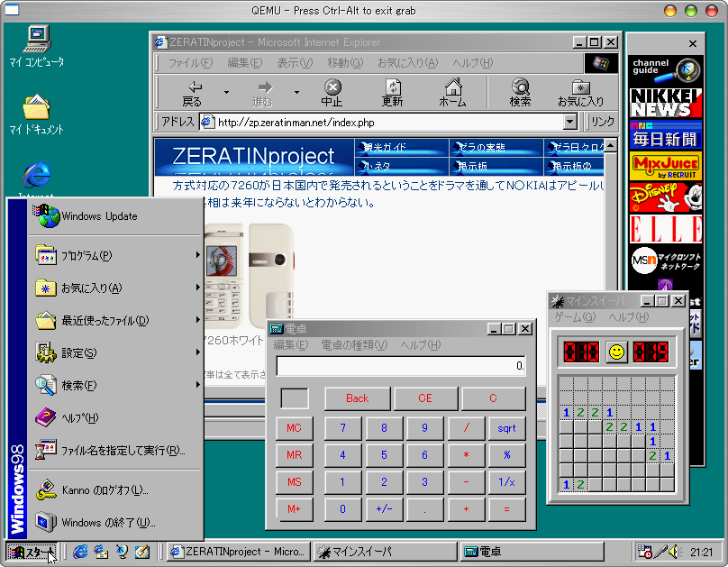Click the Nokia 7260 phone image

(x=250, y=276)
